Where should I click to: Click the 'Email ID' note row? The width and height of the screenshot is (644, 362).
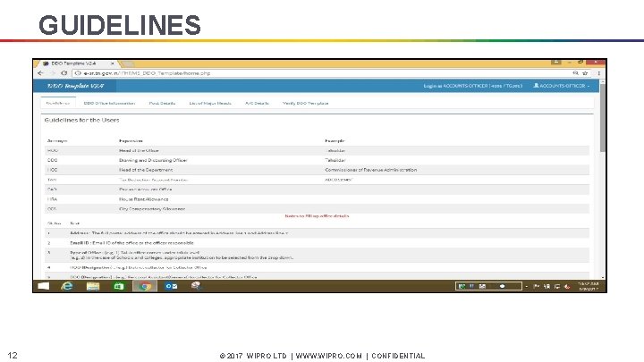(x=317, y=243)
